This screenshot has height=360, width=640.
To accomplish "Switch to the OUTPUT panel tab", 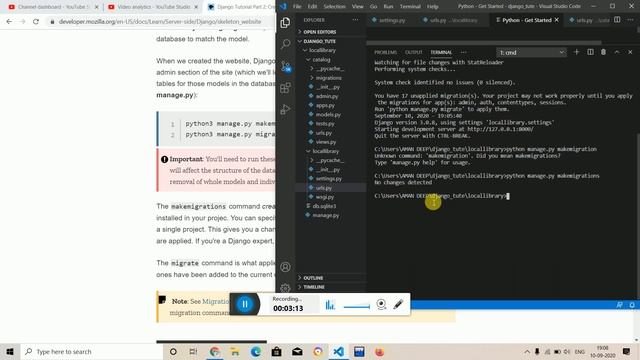I will tap(413, 52).
